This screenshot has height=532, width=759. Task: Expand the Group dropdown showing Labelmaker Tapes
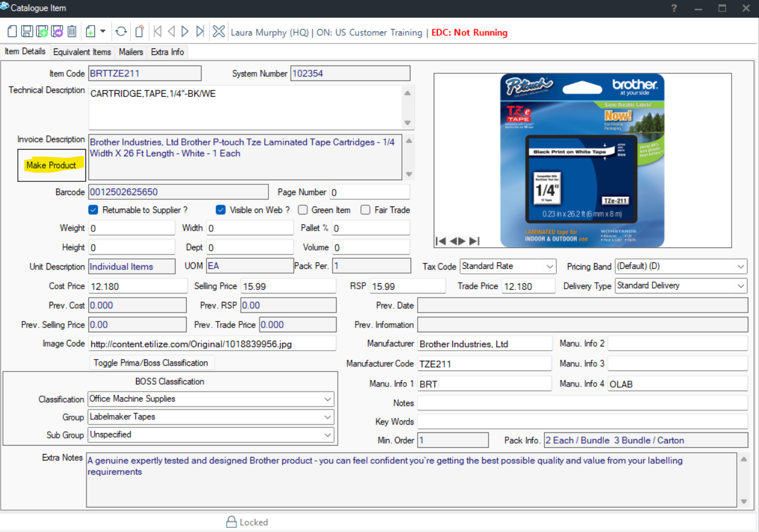point(211,417)
